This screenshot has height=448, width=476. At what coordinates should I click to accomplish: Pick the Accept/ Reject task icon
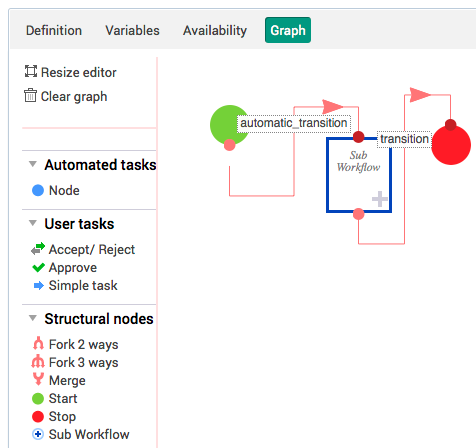[38, 249]
